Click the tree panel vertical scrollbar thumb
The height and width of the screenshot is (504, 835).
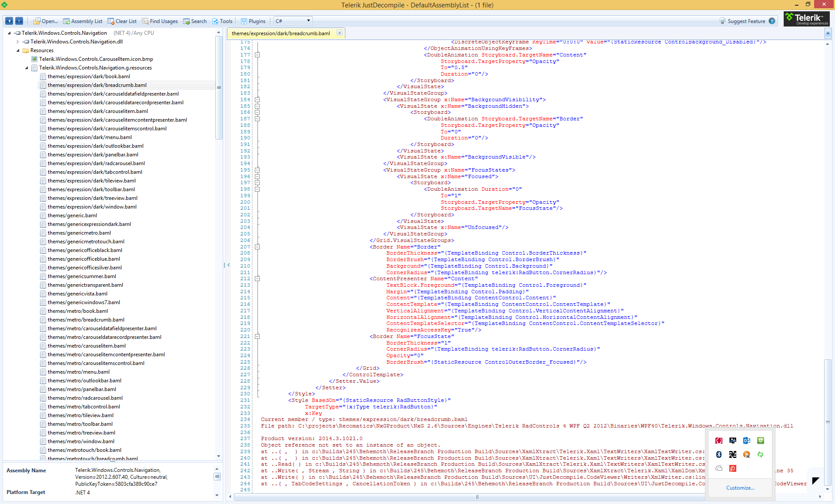pyautogui.click(x=219, y=87)
